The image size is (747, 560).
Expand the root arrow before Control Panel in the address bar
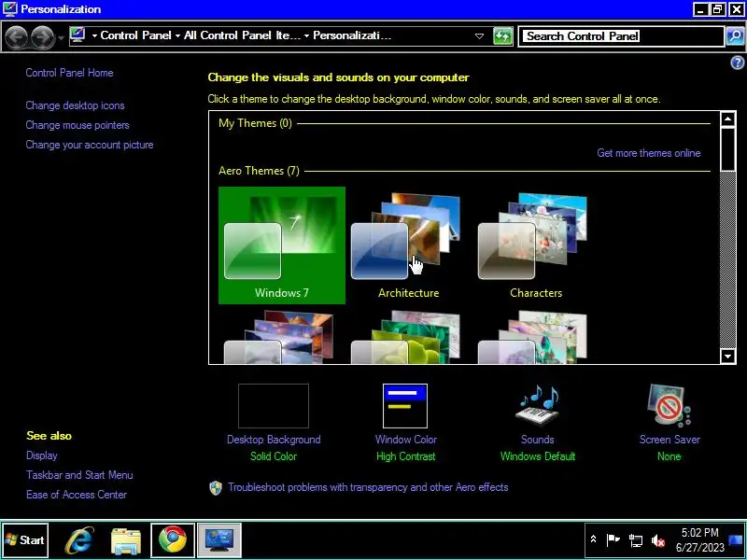point(94,35)
